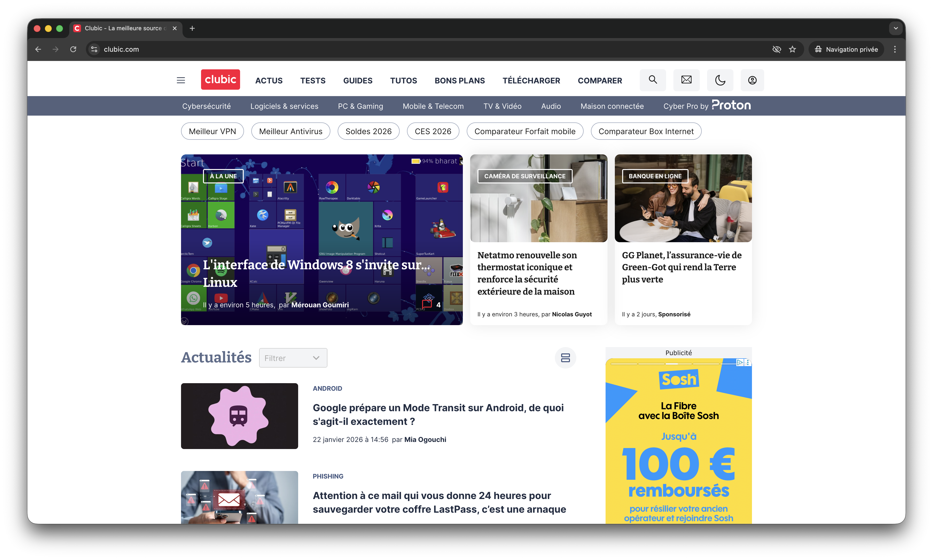The width and height of the screenshot is (933, 560).
Task: Expand the Filtrer dropdown
Action: click(293, 358)
